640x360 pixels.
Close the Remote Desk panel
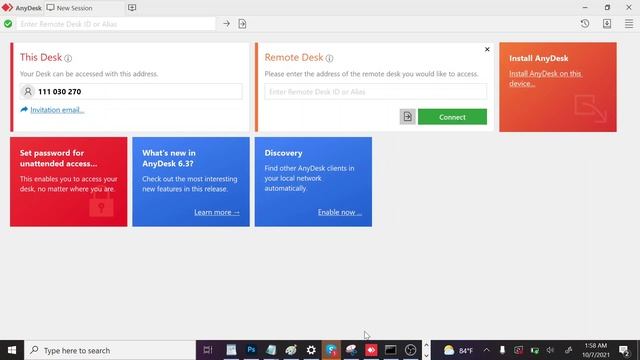487,49
